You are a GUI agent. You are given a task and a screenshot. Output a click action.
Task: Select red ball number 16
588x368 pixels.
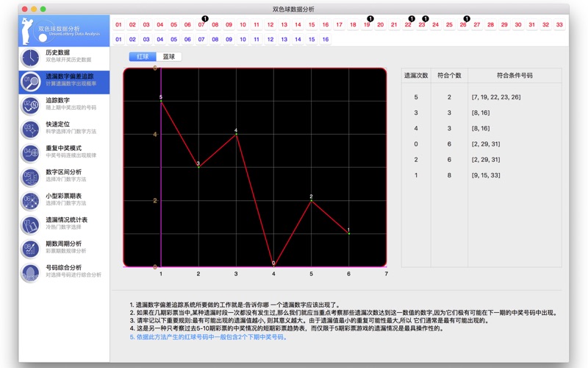[x=326, y=25]
